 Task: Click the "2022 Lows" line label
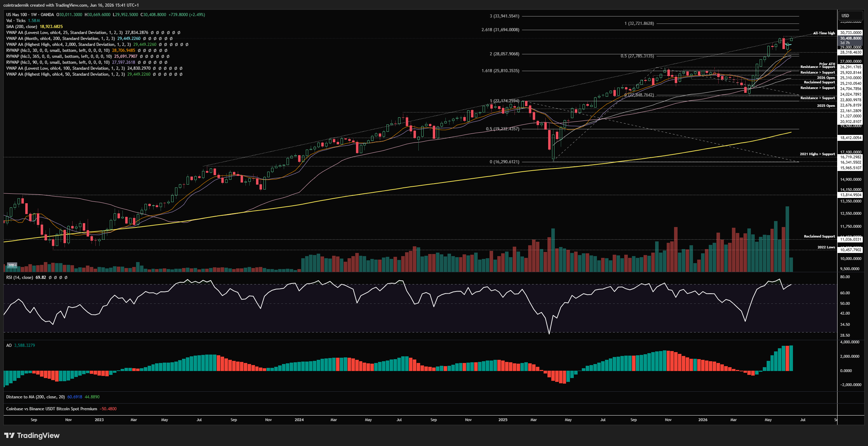pyautogui.click(x=826, y=247)
